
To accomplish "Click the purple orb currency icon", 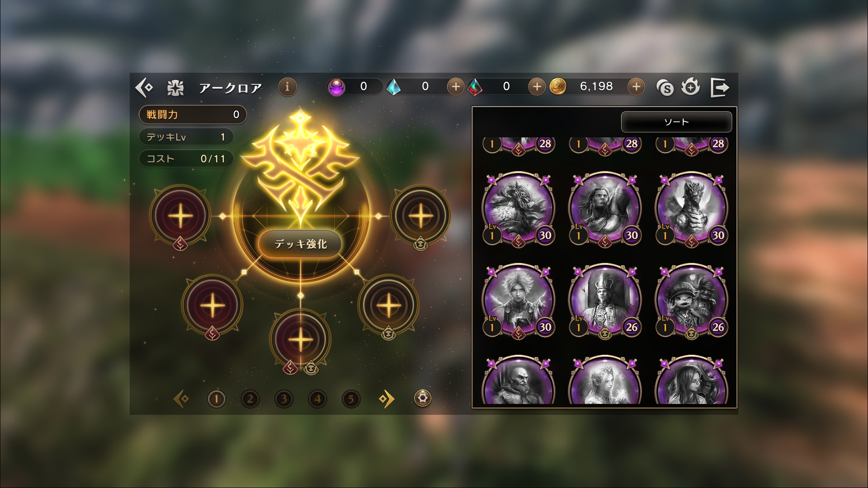I will pyautogui.click(x=336, y=87).
